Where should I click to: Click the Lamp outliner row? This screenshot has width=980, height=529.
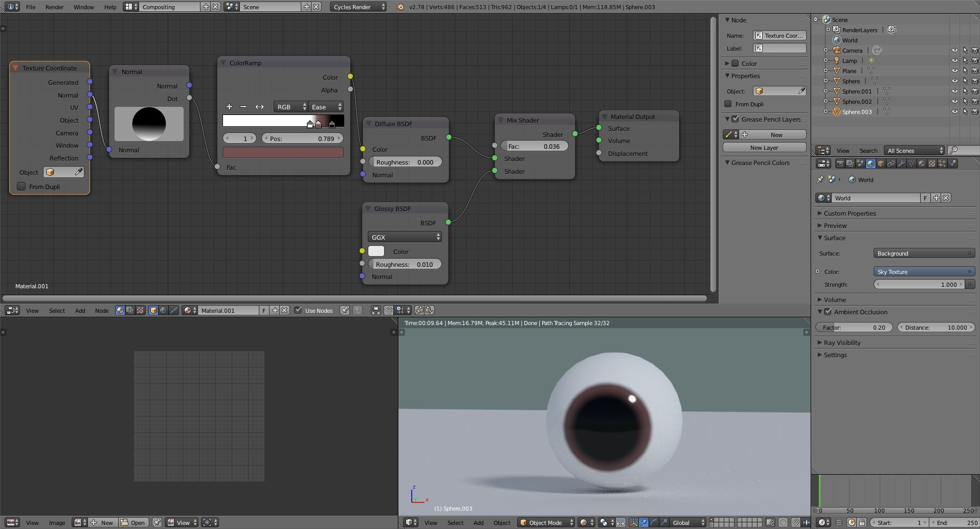[850, 60]
